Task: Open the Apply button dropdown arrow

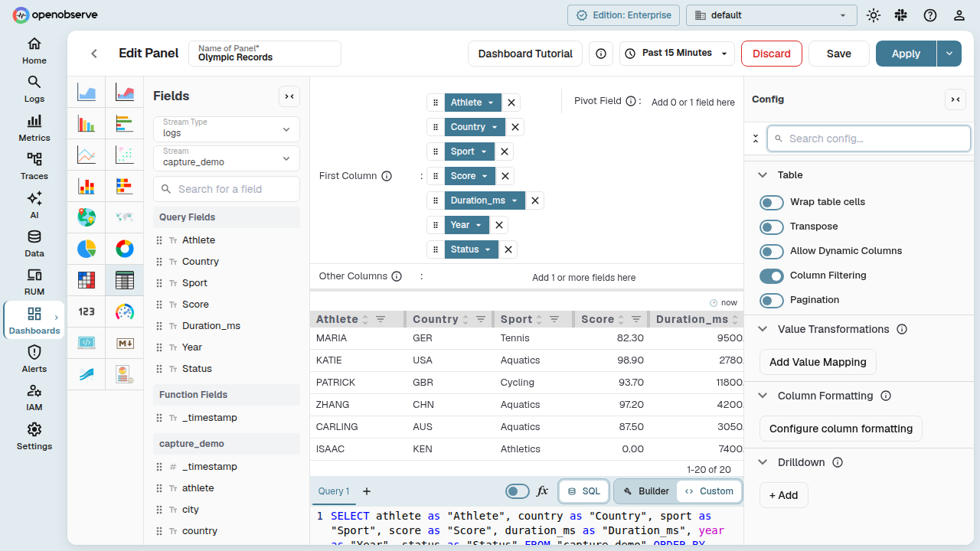Action: (949, 54)
